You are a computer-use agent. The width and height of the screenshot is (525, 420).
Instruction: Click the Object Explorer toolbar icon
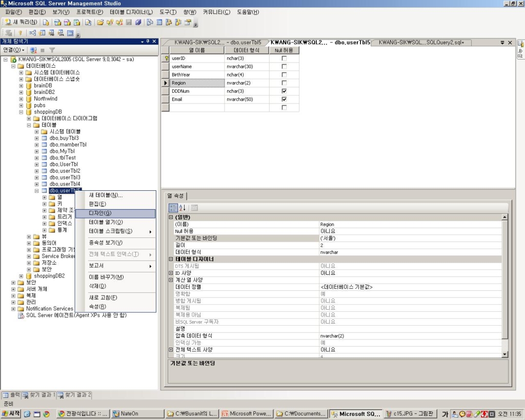[169, 23]
